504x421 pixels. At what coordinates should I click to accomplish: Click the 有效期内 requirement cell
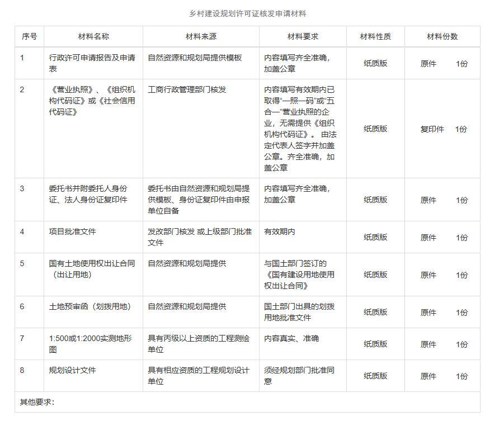click(x=280, y=231)
